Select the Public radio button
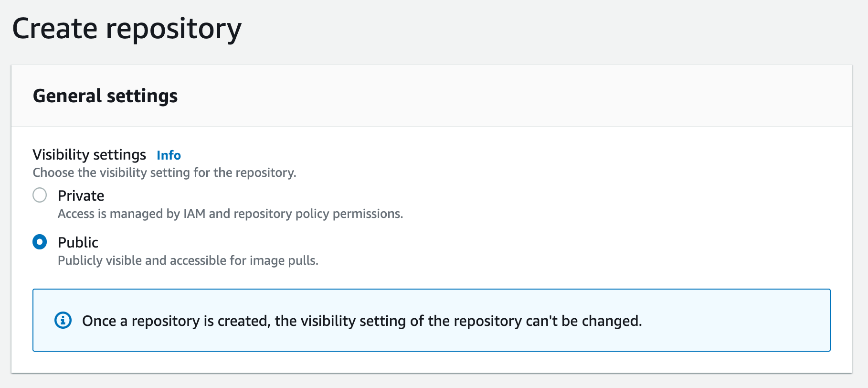Viewport: 868px width, 388px height. point(40,242)
